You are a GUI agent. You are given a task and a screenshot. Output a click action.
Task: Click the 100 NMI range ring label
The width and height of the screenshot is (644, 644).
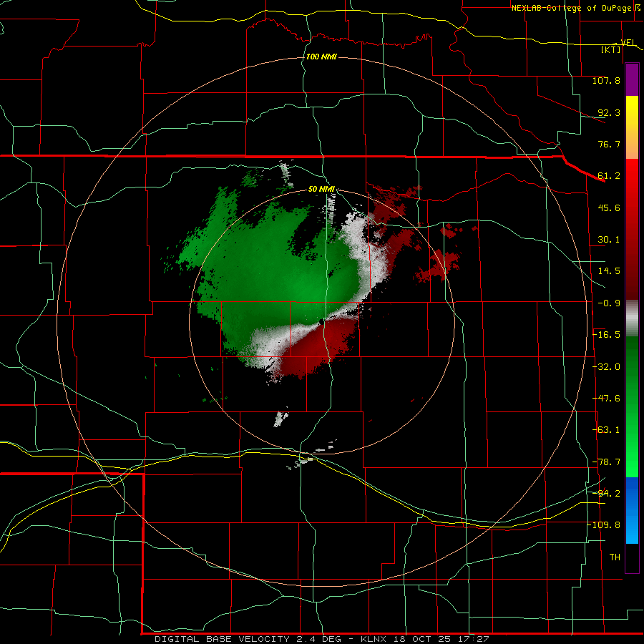coord(321,57)
